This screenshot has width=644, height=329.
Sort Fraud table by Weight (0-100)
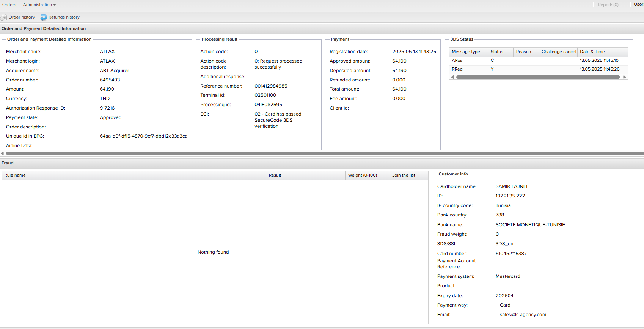(362, 175)
